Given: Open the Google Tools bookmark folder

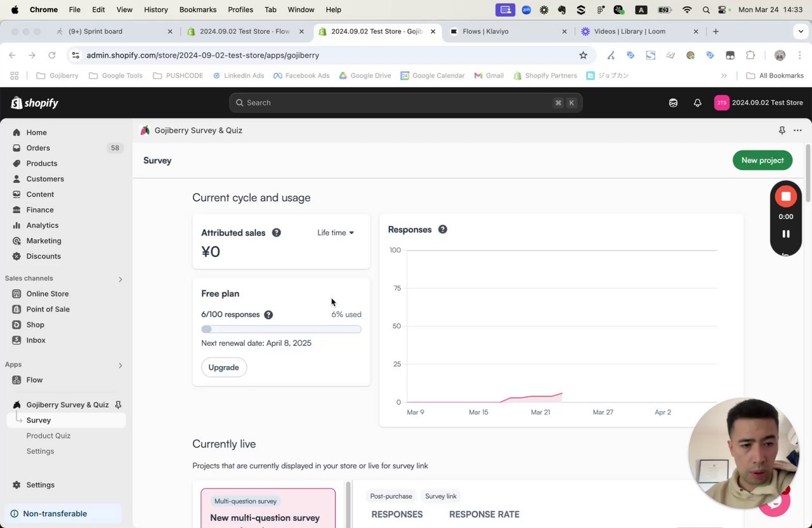Looking at the screenshot, I should click(115, 76).
